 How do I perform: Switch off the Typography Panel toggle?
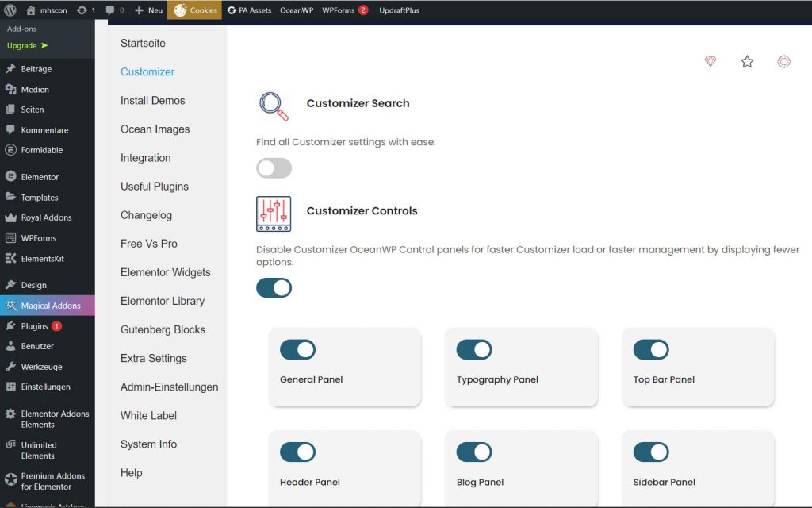click(474, 350)
